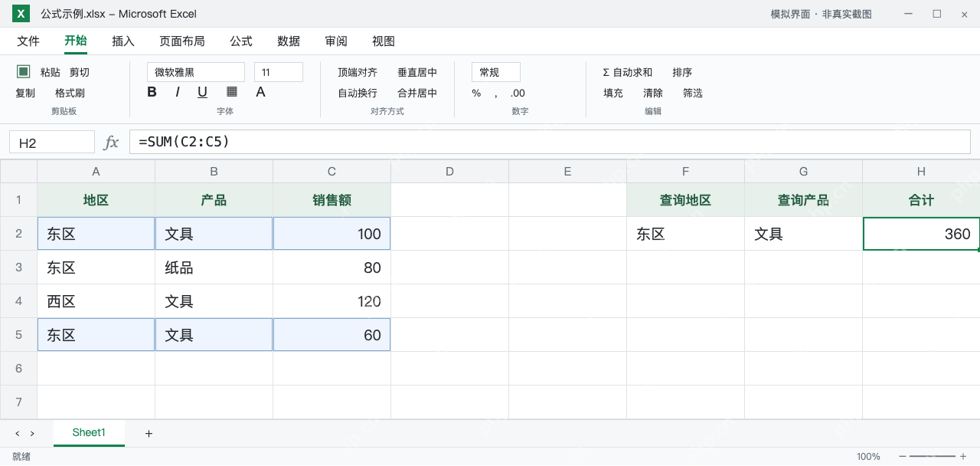Viewport: 980px width, 466px height.
Task: Select cell B3 containing 纸品
Action: pyautogui.click(x=214, y=267)
